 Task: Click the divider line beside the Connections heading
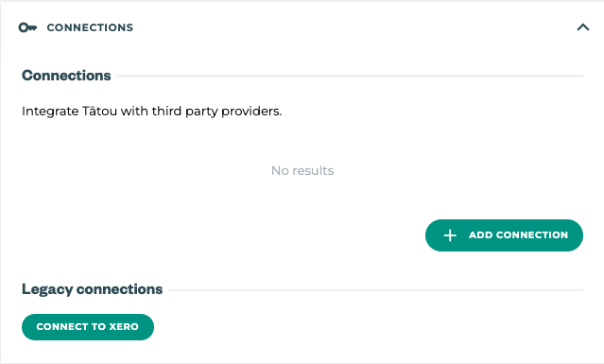(350, 77)
